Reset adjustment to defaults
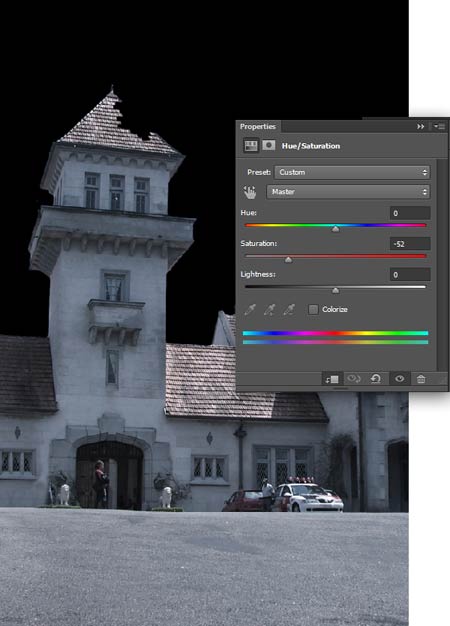The width and height of the screenshot is (450, 626). tap(376, 378)
